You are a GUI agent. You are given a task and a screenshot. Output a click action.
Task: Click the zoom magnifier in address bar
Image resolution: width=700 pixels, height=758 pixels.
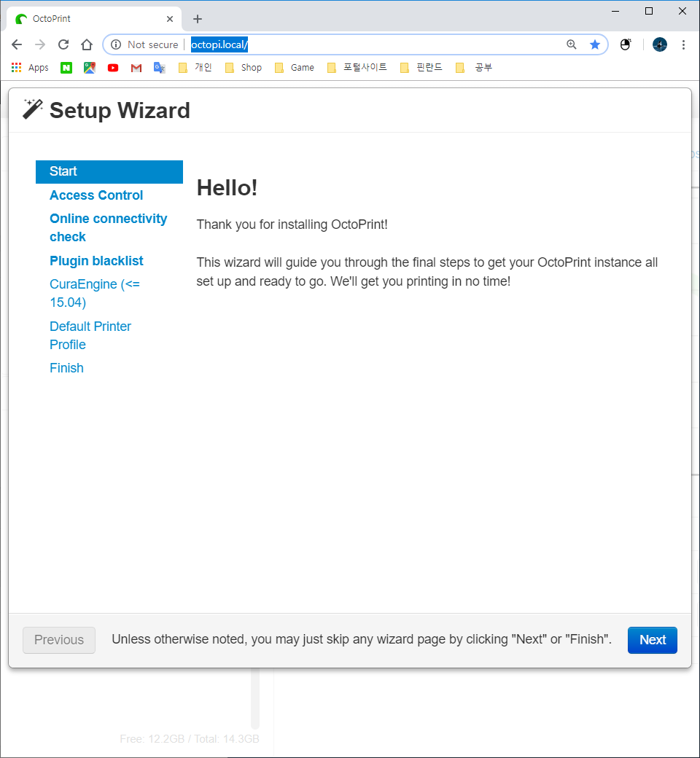click(x=572, y=44)
